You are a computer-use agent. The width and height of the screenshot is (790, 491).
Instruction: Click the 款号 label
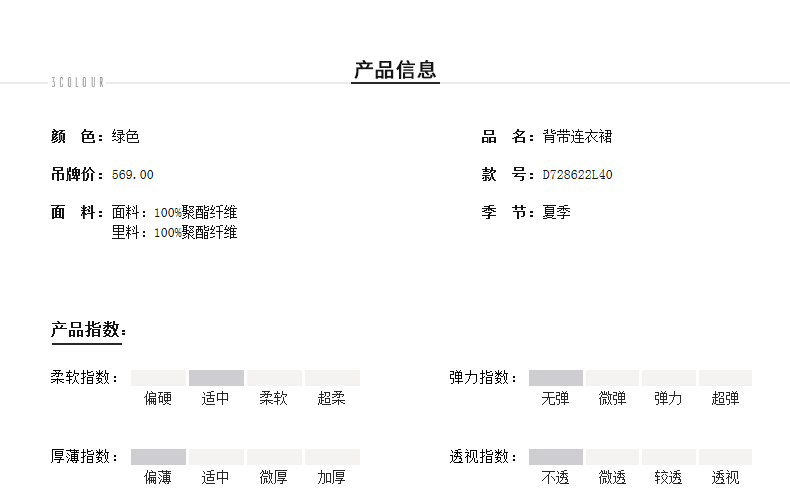(507, 174)
